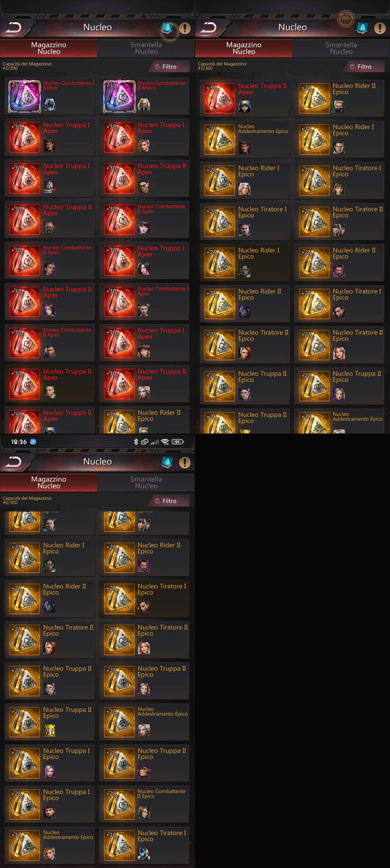Tap the cellular signal bars icon

pos(155,442)
